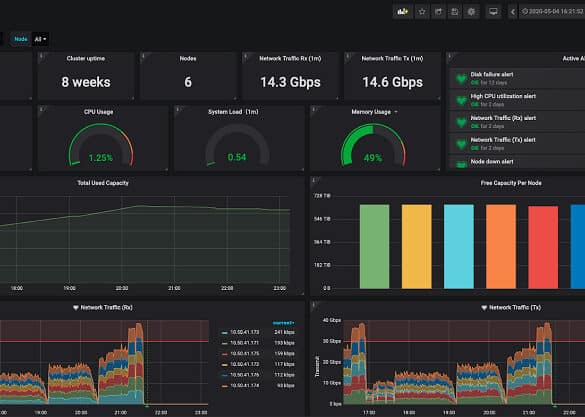585x417 pixels.
Task: Click the Disk failure alert heart icon
Action: coord(462,78)
